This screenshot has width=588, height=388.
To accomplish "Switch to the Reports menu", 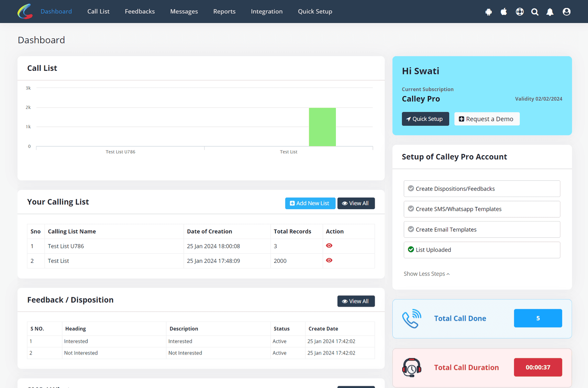I will [224, 11].
